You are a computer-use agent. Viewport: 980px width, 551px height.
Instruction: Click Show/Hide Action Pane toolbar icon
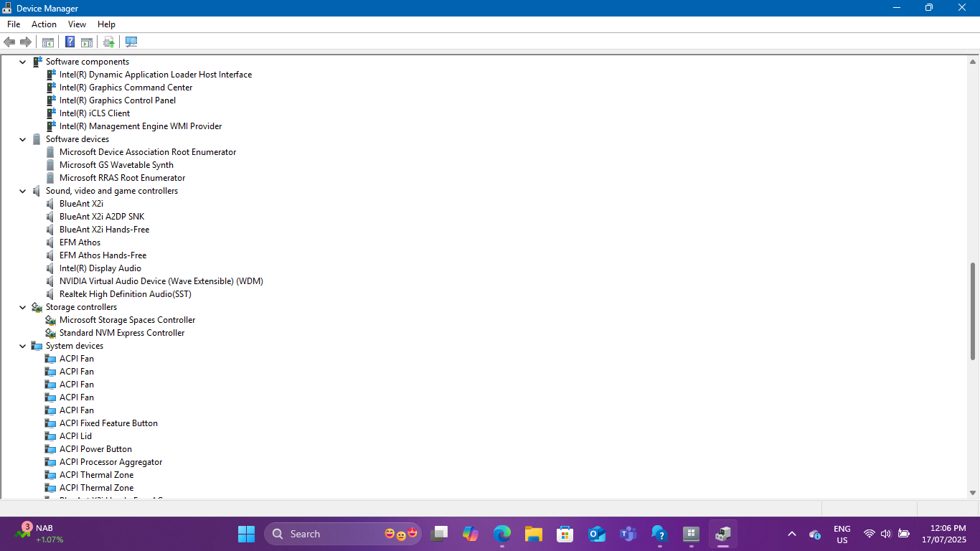click(87, 42)
